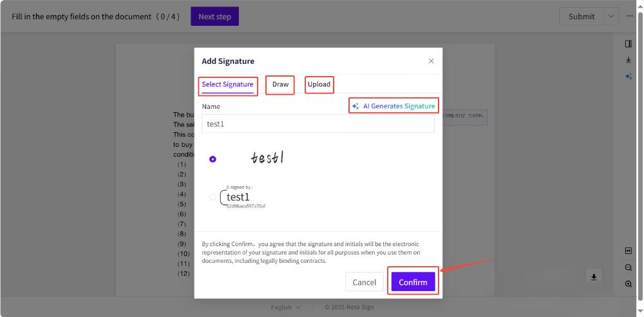Image resolution: width=644 pixels, height=317 pixels.
Task: Click the AI Generates Signature link
Action: pyautogui.click(x=393, y=106)
